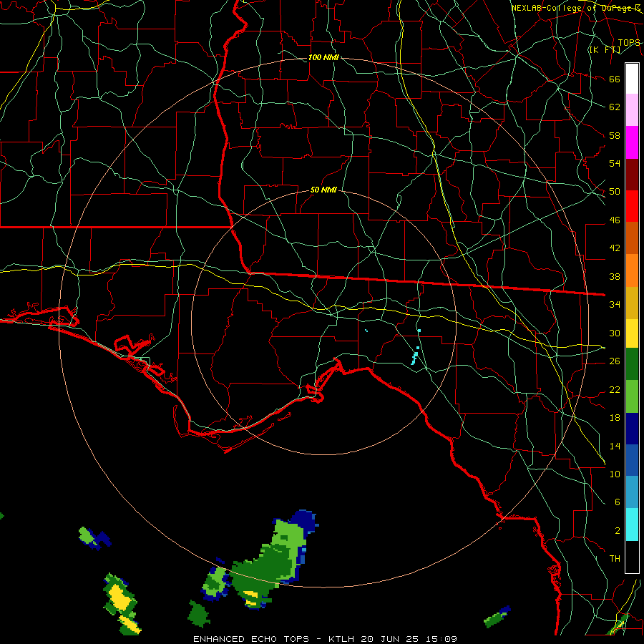Click the light pink band near 62

632,110
